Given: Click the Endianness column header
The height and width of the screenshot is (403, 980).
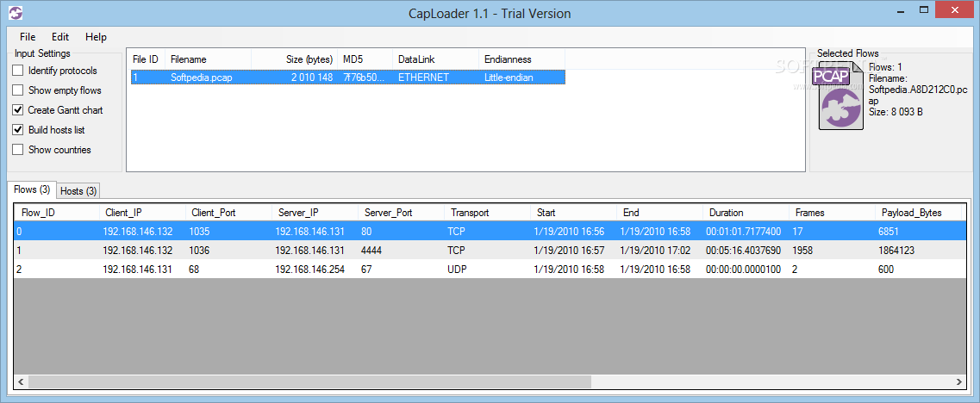Looking at the screenshot, I should (x=522, y=59).
